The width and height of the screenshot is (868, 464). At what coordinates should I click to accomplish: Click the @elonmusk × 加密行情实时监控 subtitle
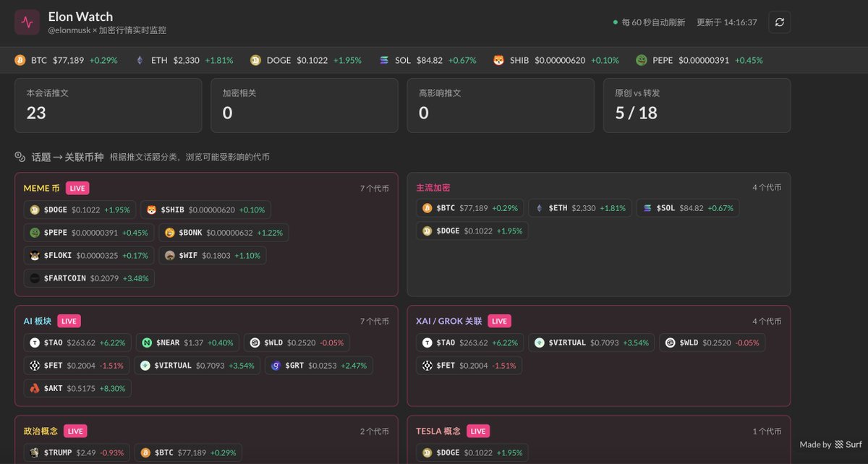[107, 30]
